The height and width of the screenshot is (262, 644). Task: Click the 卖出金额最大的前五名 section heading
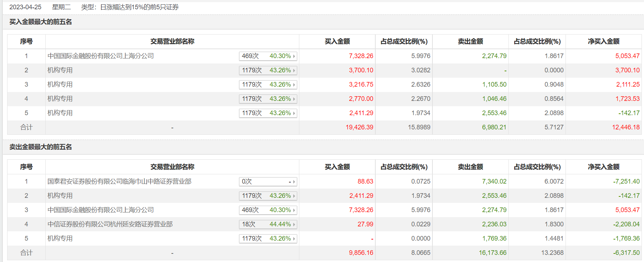pos(41,147)
